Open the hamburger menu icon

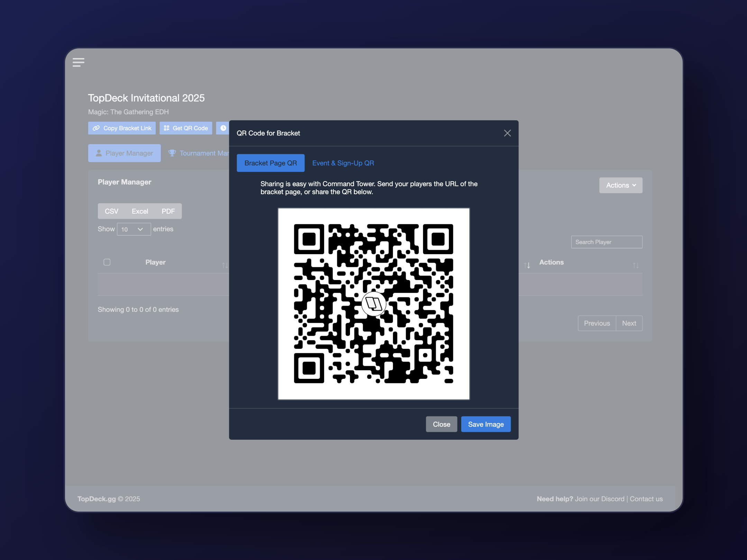[79, 62]
